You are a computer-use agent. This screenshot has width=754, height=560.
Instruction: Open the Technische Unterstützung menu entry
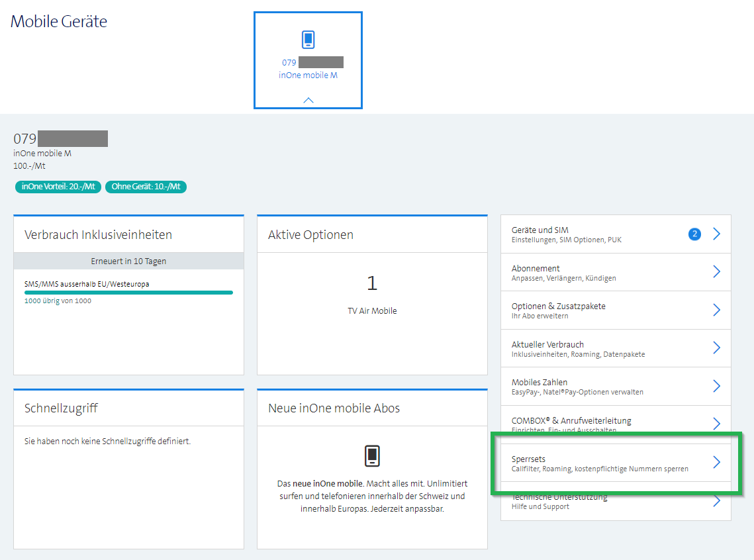coord(559,501)
